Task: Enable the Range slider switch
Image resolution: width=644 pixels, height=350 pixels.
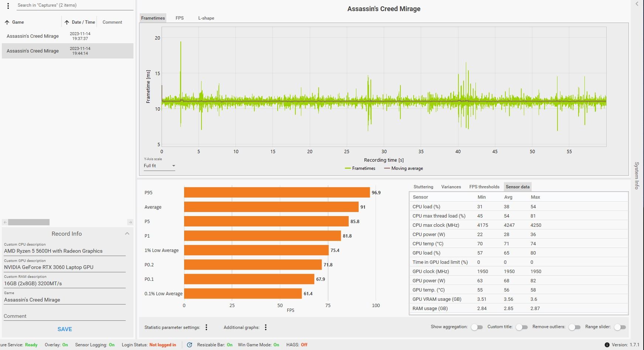Action: (x=620, y=327)
